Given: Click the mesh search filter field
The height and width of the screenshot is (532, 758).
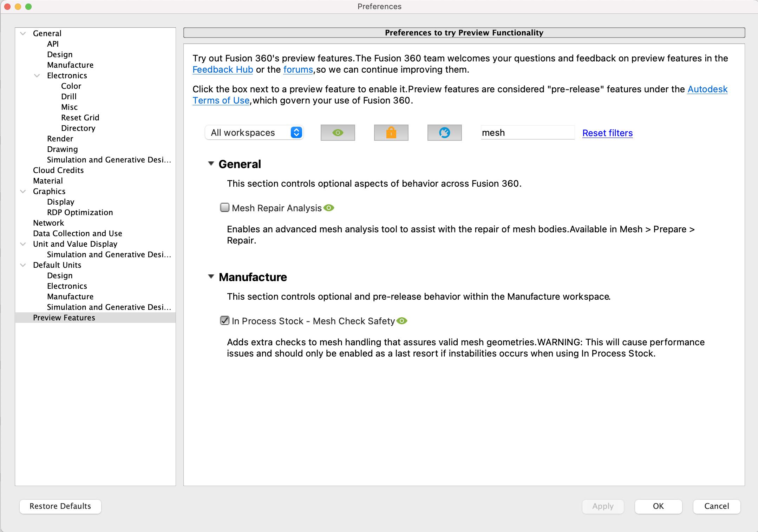Looking at the screenshot, I should 527,133.
